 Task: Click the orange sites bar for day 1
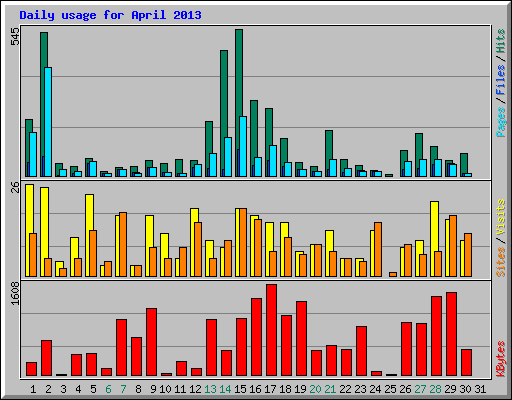33,255
